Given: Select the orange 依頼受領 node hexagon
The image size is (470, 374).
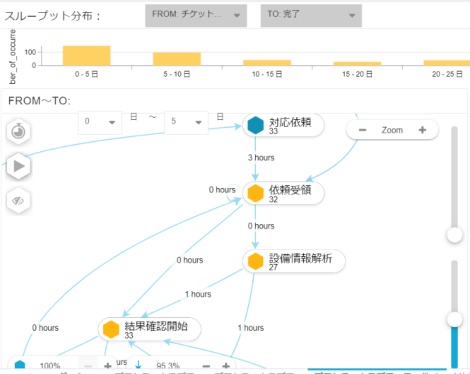Looking at the screenshot, I should tap(256, 193).
